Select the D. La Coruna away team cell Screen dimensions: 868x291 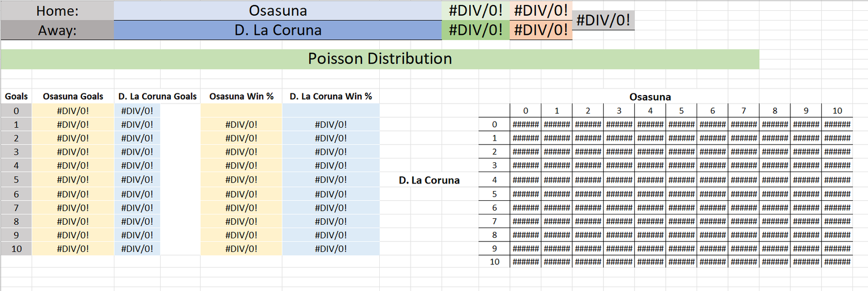[278, 30]
